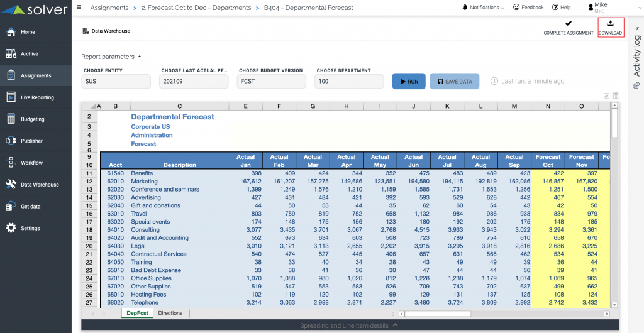Open the Budgeting calculator icon

pyautogui.click(x=11, y=119)
